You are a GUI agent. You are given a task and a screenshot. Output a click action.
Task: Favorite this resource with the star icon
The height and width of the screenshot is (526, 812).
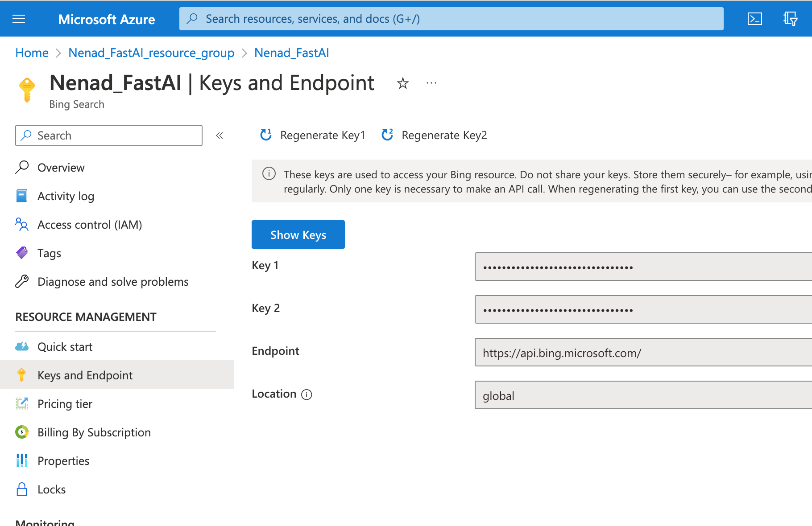coord(402,83)
